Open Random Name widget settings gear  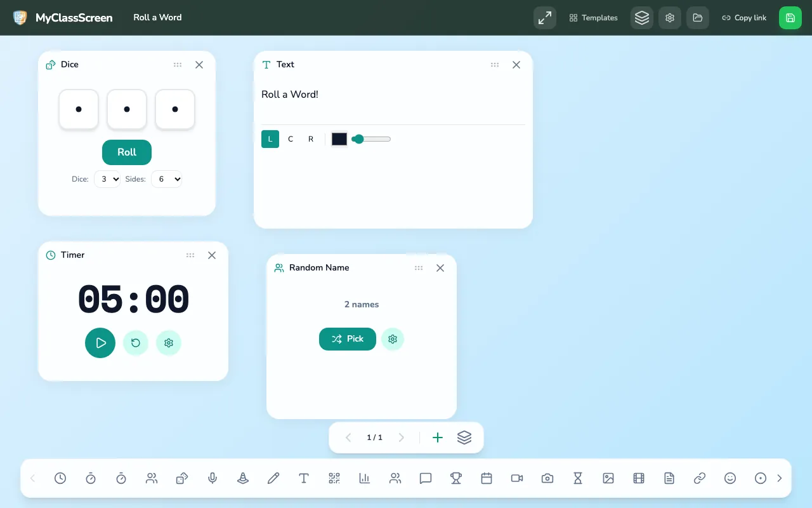pyautogui.click(x=393, y=339)
